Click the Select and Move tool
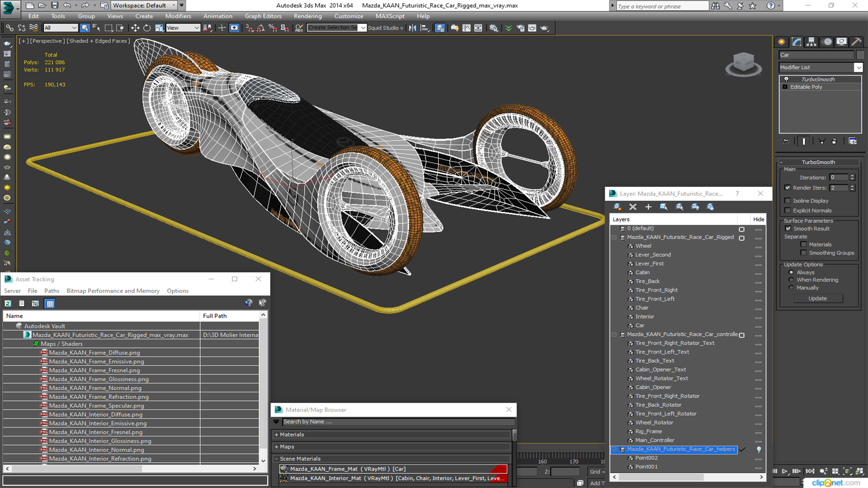 (x=135, y=28)
